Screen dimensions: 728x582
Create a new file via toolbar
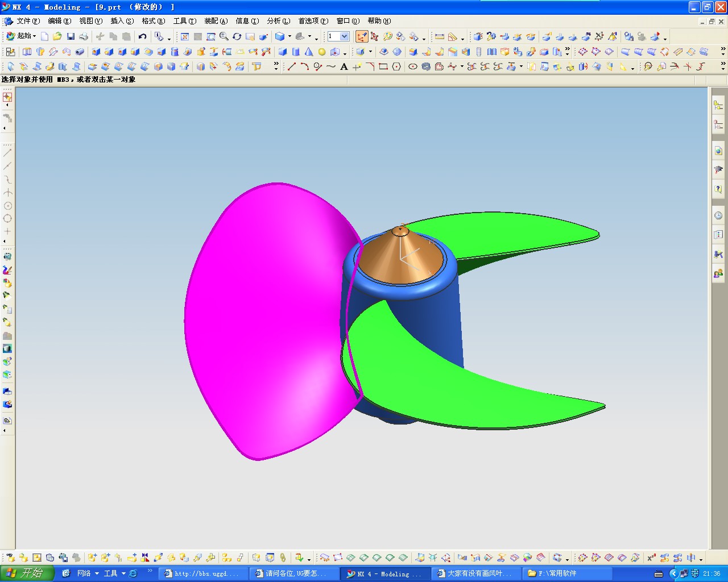pyautogui.click(x=45, y=36)
